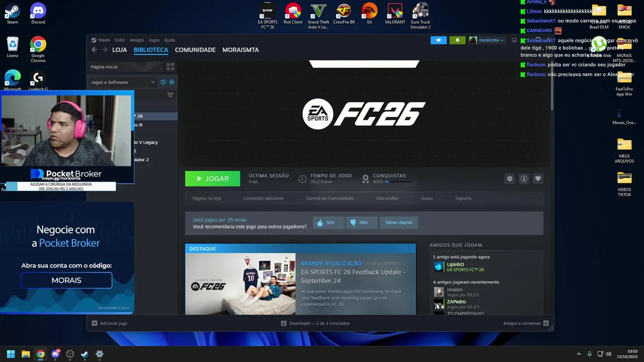Select the BIBLIOTECA tab
Image resolution: width=644 pixels, height=362 pixels.
coord(151,50)
